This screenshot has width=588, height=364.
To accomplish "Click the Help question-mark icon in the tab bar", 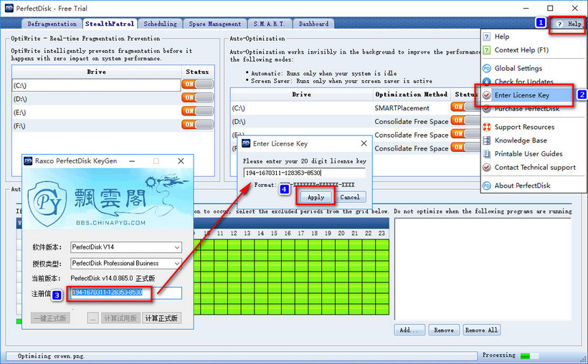I will [x=559, y=24].
